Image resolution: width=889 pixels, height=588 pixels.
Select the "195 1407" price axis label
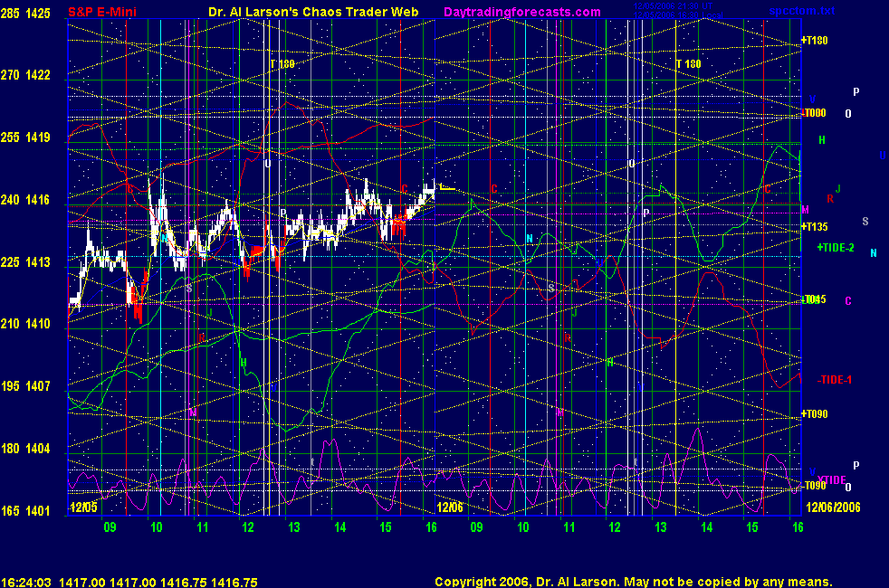pos(25,386)
